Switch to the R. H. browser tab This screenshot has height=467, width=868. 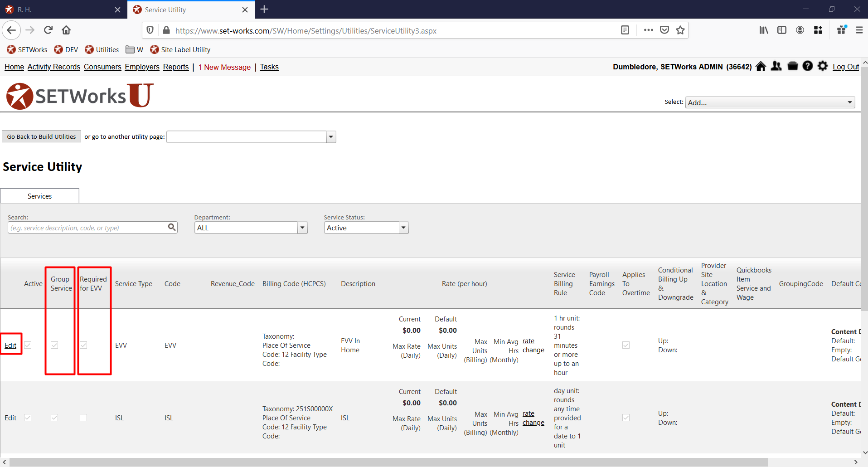click(x=63, y=10)
